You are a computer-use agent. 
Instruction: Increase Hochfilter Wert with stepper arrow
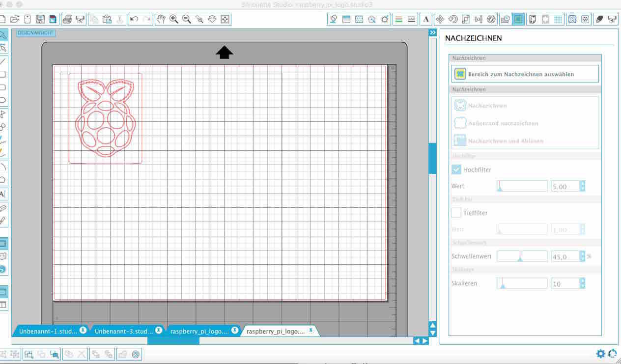coord(583,184)
